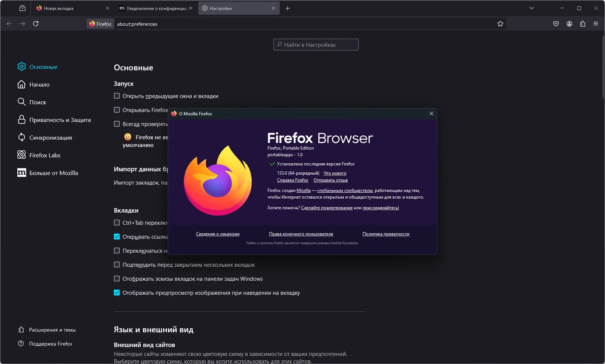Click the Расширения и темы link
This screenshot has width=605, height=364.
47,330
